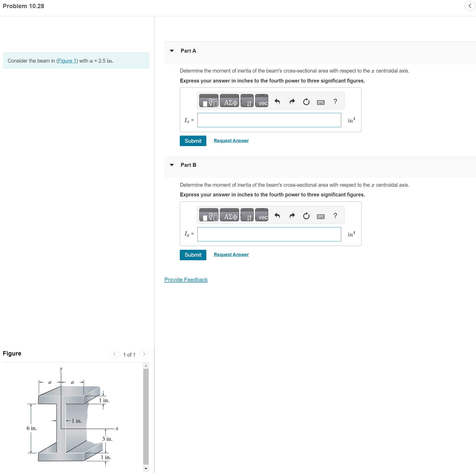476x473 pixels.
Task: Go to next figure arrow
Action: [144, 354]
